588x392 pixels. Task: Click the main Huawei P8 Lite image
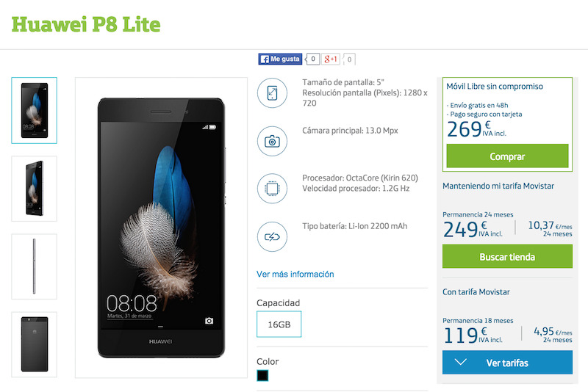(x=161, y=228)
